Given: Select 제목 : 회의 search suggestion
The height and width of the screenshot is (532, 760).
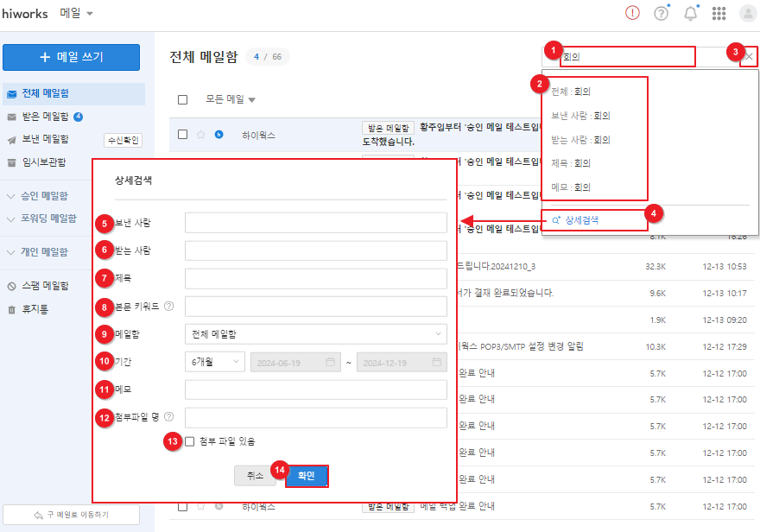Looking at the screenshot, I should click(571, 162).
